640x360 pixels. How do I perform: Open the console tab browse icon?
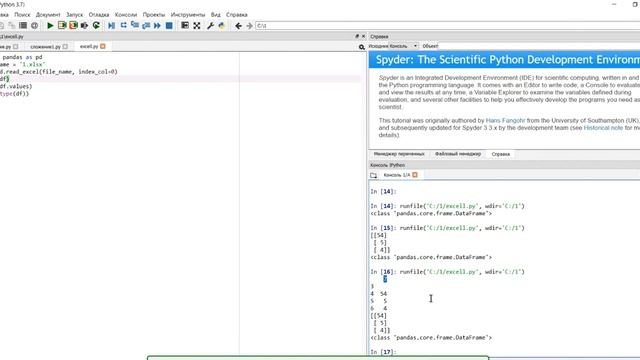373,175
